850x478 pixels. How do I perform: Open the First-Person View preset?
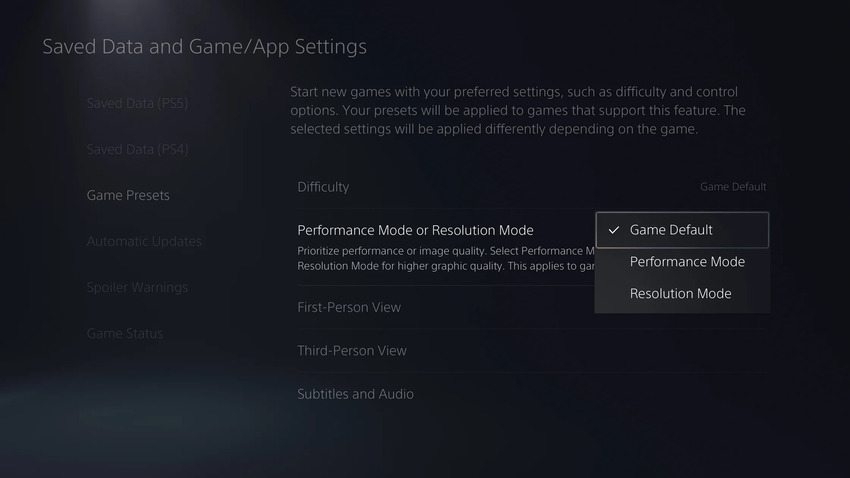click(x=532, y=307)
